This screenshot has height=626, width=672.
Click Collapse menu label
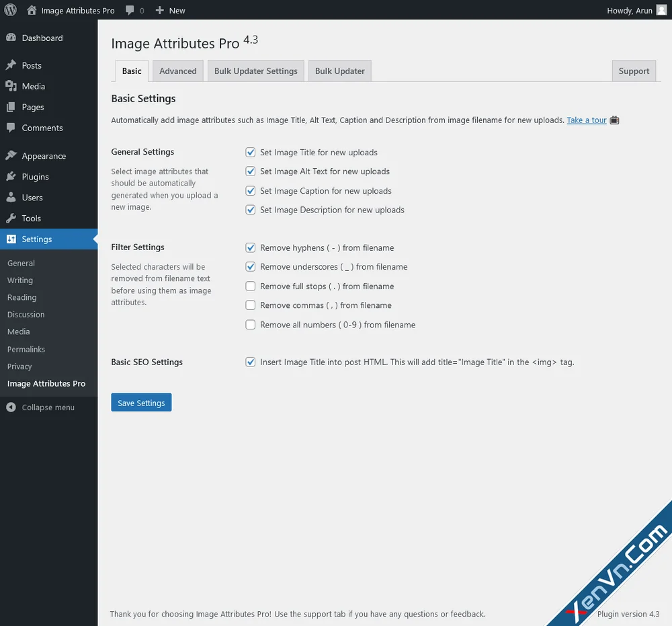tap(48, 407)
